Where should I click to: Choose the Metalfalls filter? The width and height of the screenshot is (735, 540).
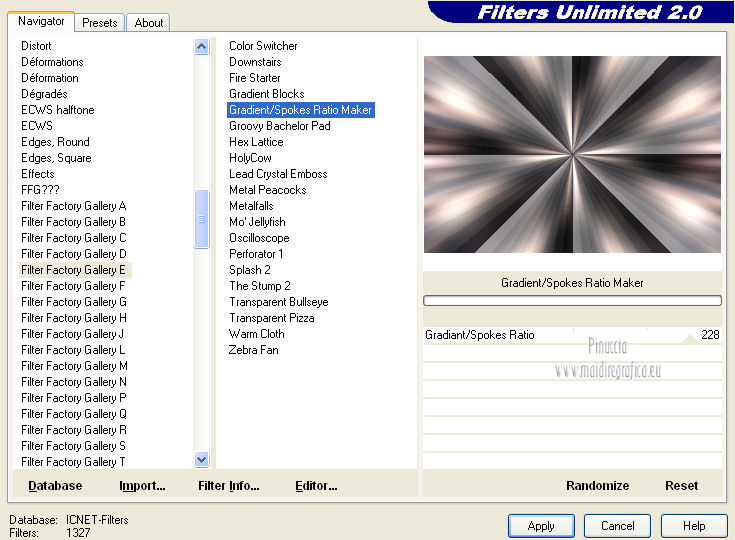[x=251, y=206]
